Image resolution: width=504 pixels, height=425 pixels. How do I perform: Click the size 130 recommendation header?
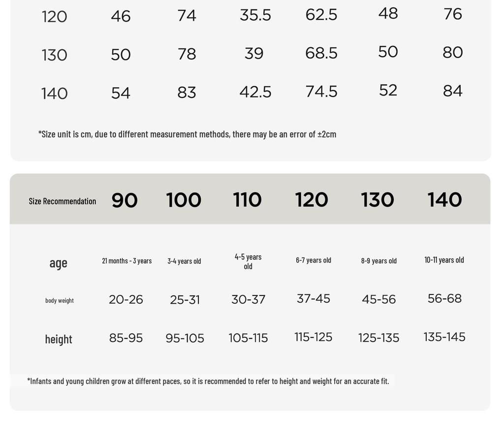coord(378,199)
